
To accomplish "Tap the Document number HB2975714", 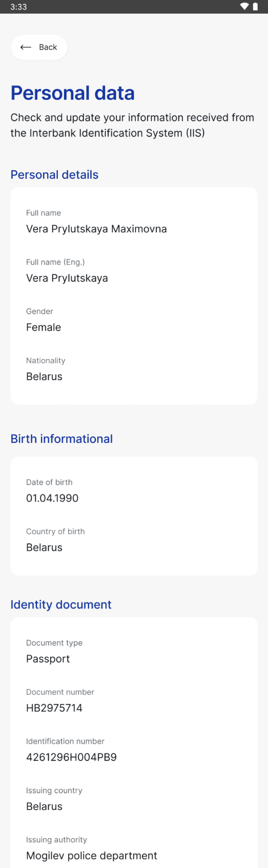I will pos(54,708).
